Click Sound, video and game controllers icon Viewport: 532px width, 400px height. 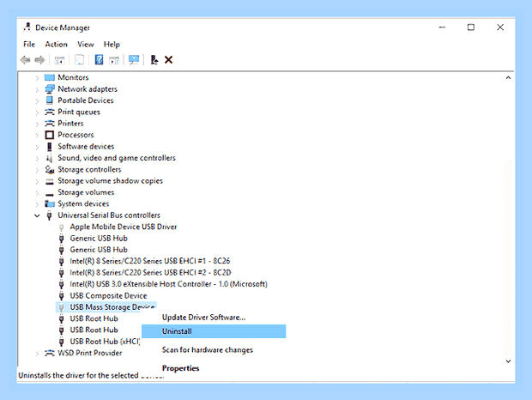click(x=50, y=158)
